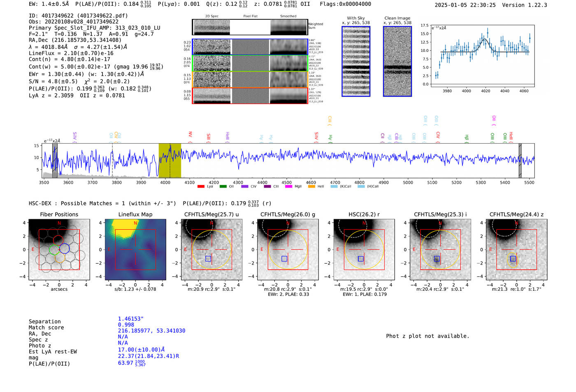This screenshot has width=576, height=392.
Task: Select the CFHTLS/Meg(24.4) z image stamp
Action: point(517,250)
